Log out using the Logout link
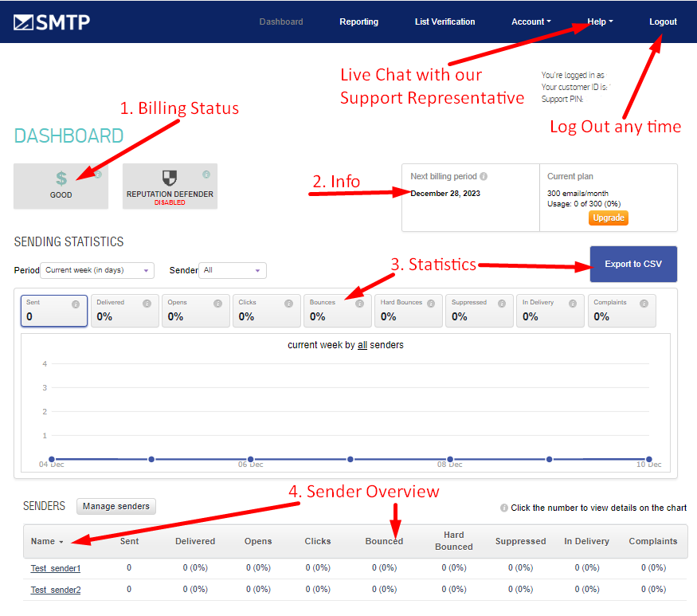The image size is (697, 616). click(x=664, y=22)
